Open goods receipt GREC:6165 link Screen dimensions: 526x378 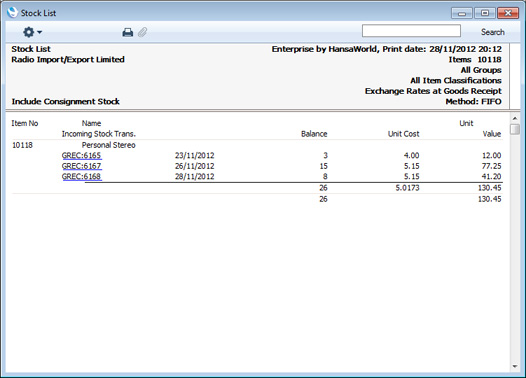pyautogui.click(x=82, y=156)
